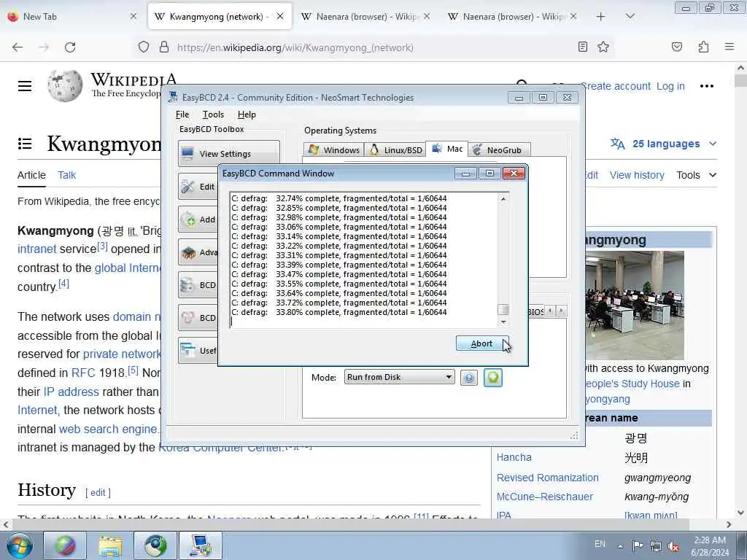Click View Settings in EasyBCD Toolbox
This screenshot has width=747, height=560.
[228, 153]
